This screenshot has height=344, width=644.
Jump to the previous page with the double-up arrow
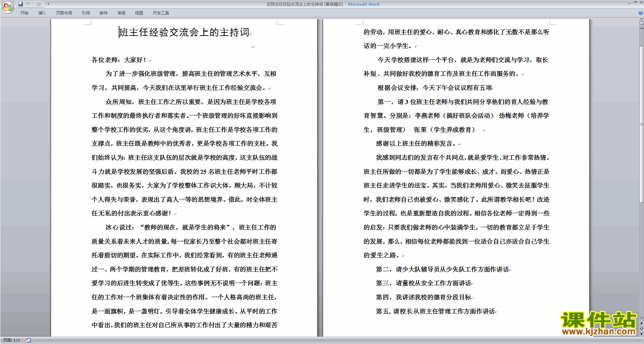point(641,324)
